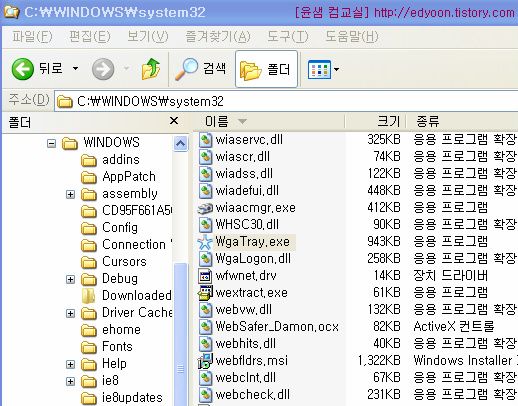This screenshot has height=406, width=518.
Task: Open the Back button history dropdown arrow
Action: click(76, 69)
